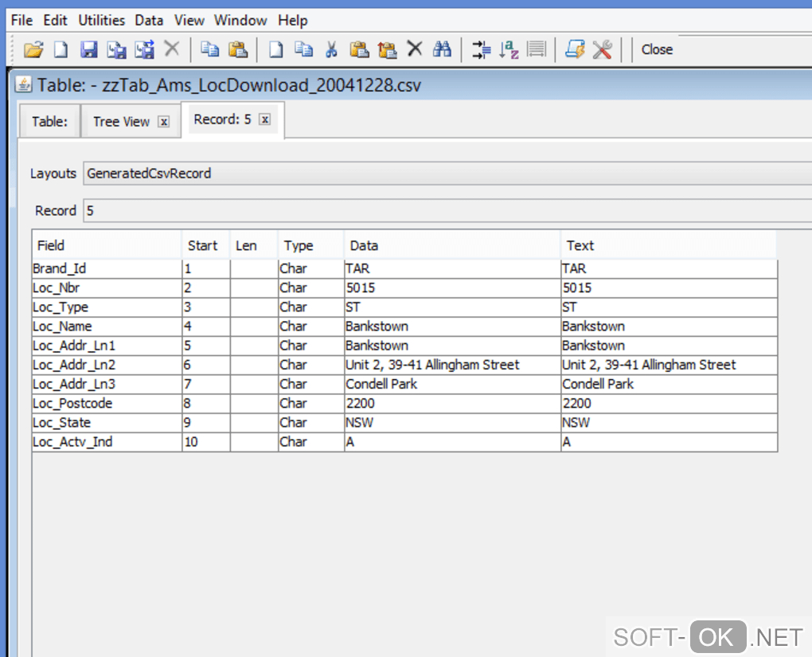The image size is (812, 657).
Task: Click the 5015 value in Data column
Action: point(453,288)
